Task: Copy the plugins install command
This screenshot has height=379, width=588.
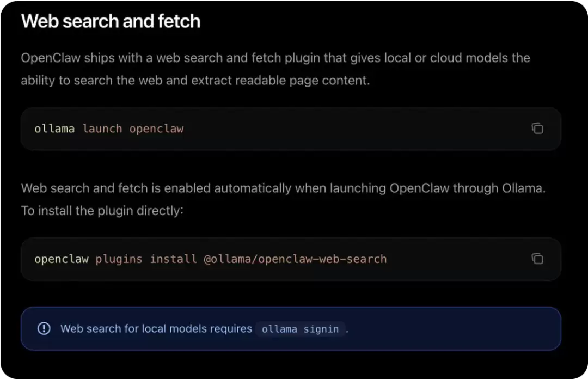Action: coord(537,259)
